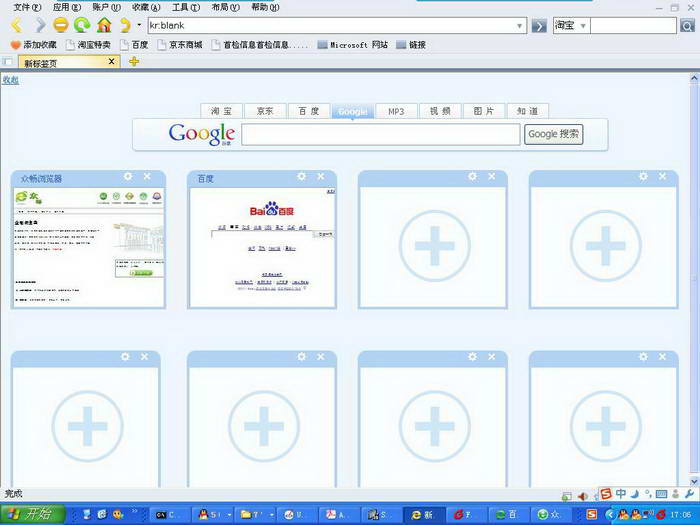Open the 文件 menu

pyautogui.click(x=27, y=7)
